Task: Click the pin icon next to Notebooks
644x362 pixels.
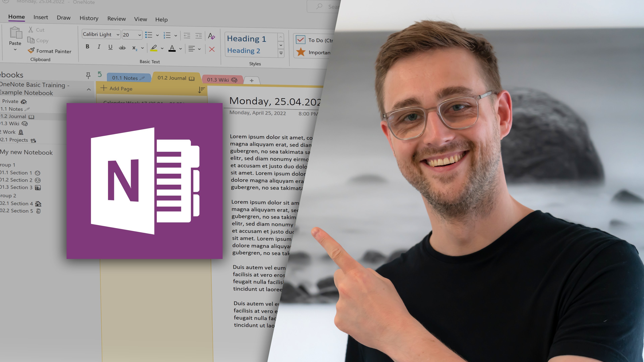Action: tap(89, 75)
